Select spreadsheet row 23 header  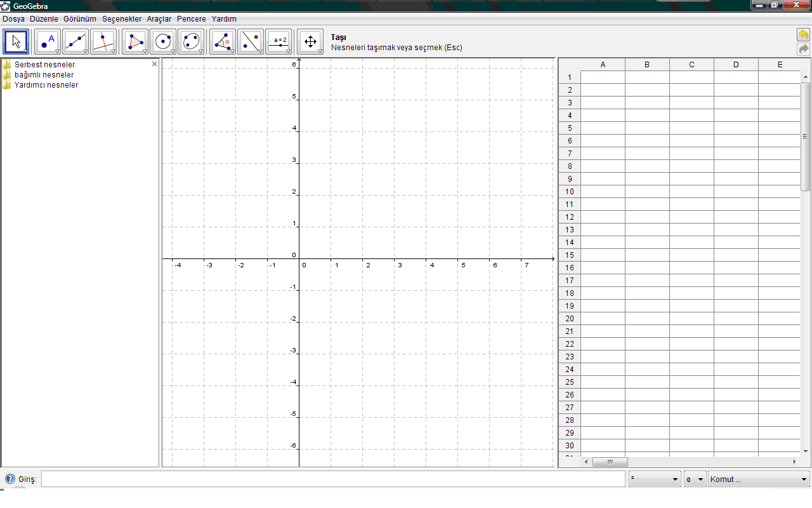click(x=570, y=357)
